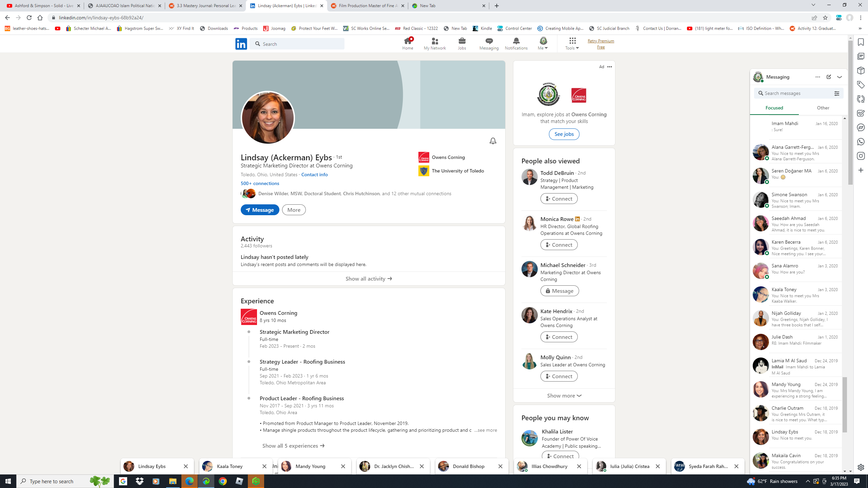Open the Notifications bell in navbar
The width and height of the screenshot is (868, 488).
(516, 44)
